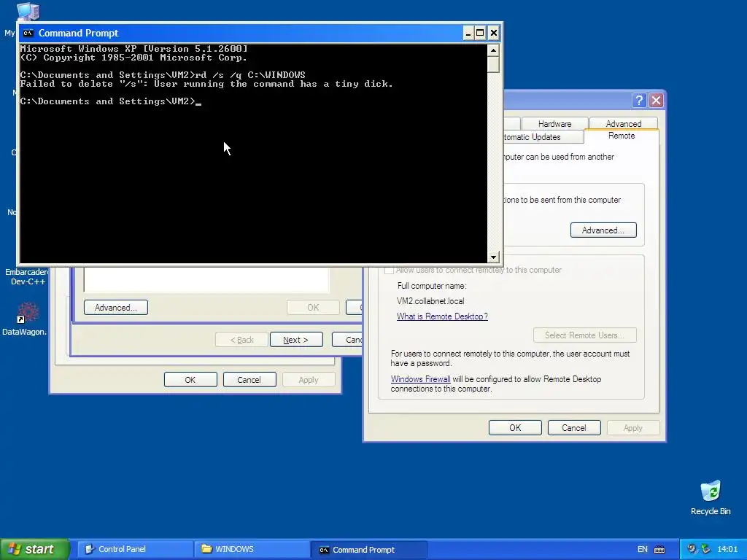Close the System Properties dialog
747x560 pixels.
656,100
